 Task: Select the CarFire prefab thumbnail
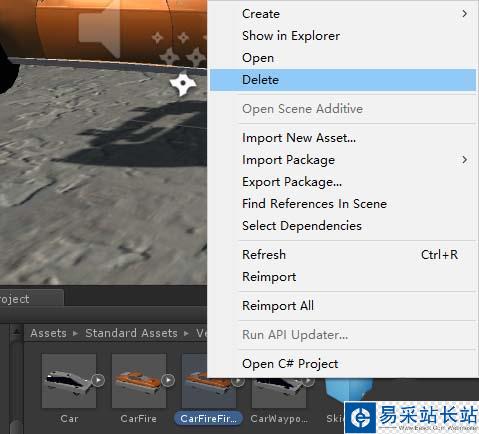click(x=139, y=381)
